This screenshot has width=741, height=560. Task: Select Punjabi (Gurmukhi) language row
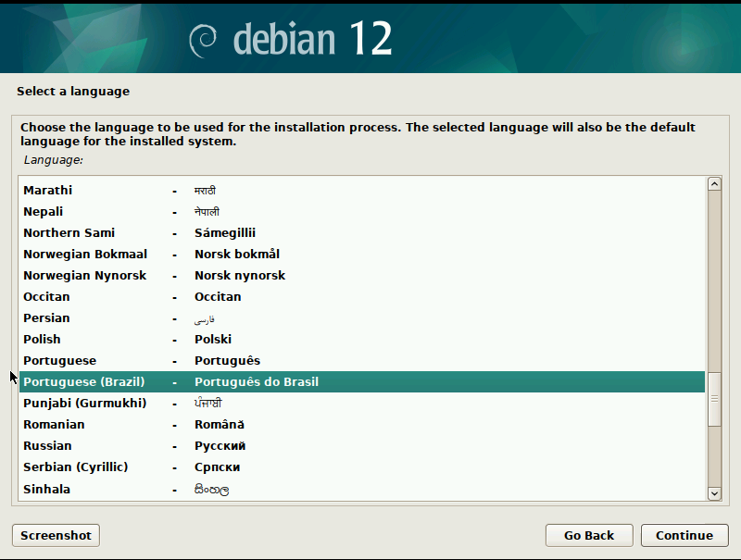362,403
